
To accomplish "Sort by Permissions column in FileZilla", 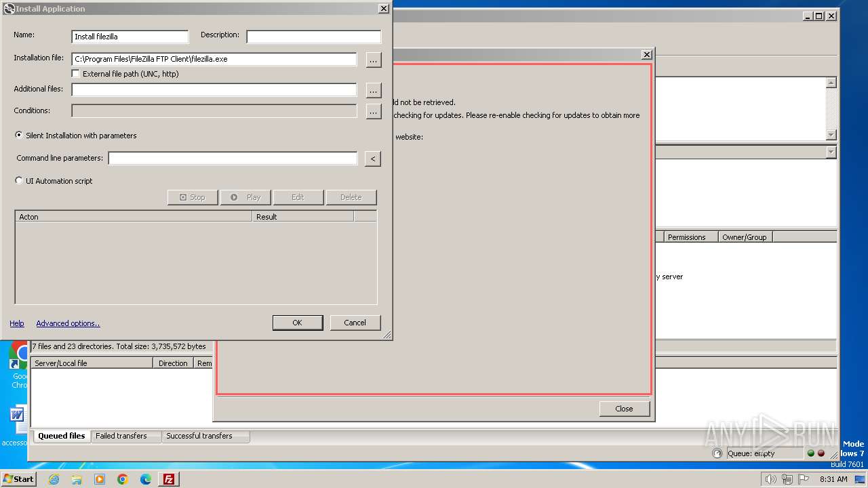I will (x=691, y=237).
